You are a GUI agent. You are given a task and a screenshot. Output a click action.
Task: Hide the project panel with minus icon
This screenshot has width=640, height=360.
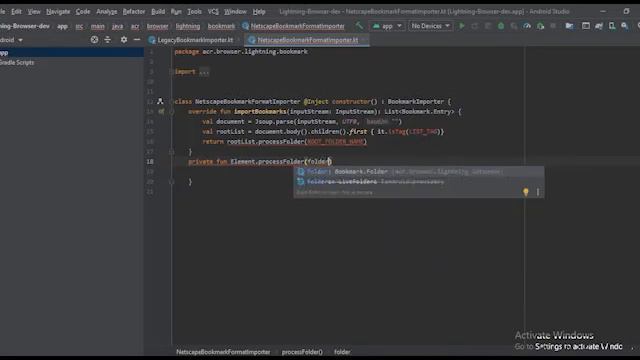(x=137, y=40)
